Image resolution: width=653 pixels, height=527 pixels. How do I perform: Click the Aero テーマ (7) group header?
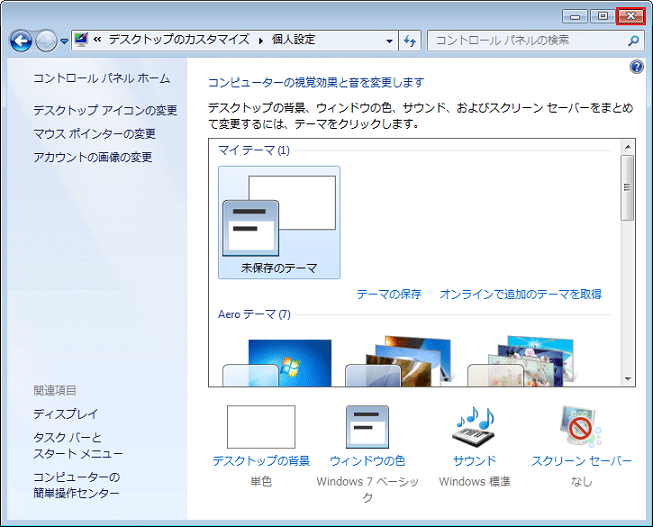tap(254, 314)
